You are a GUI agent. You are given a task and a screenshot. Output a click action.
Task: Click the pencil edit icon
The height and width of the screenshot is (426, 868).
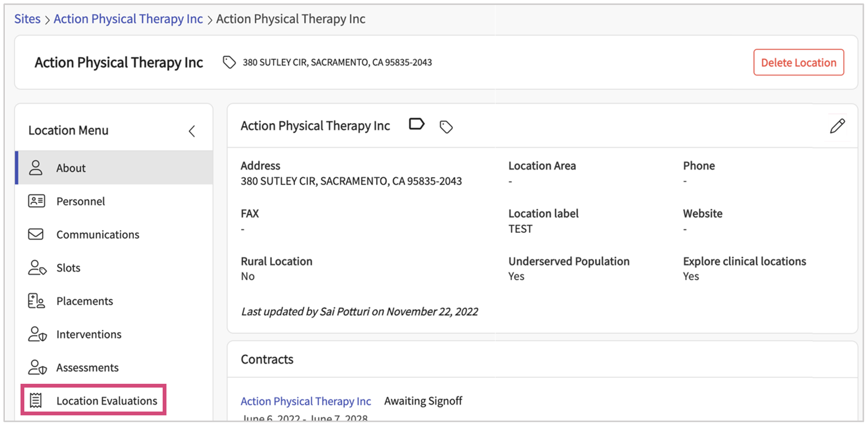tap(837, 126)
